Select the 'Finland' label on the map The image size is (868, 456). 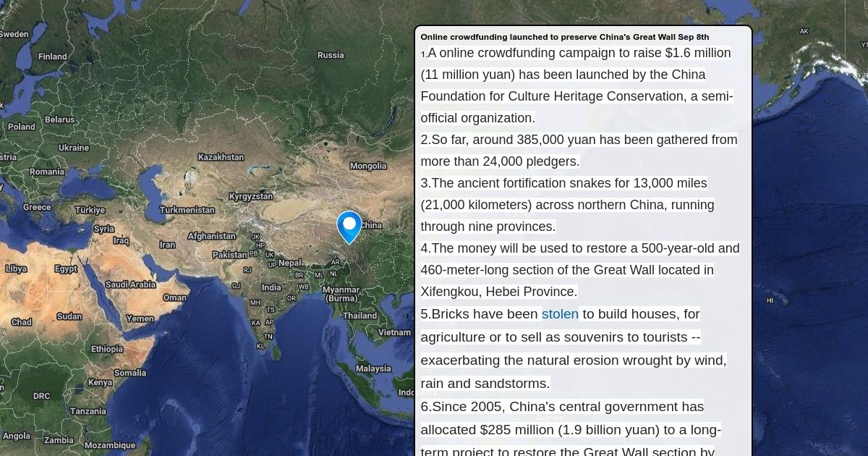click(x=52, y=56)
